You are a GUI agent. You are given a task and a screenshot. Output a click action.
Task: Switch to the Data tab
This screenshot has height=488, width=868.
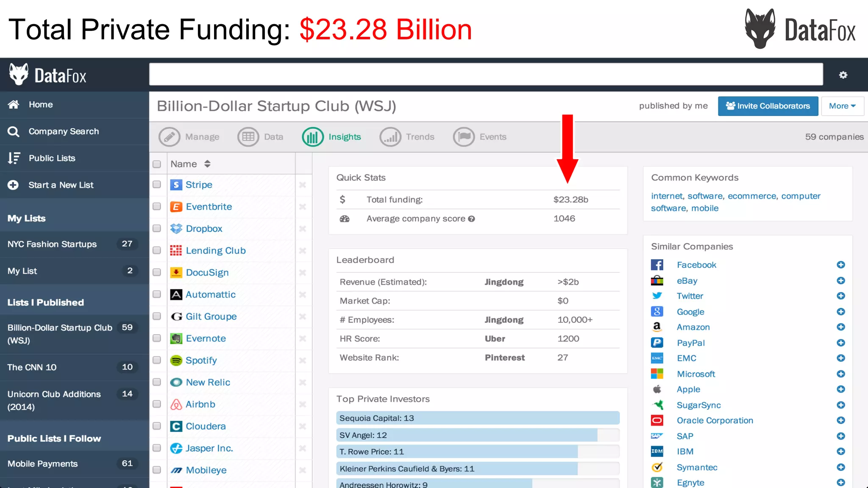[261, 137]
